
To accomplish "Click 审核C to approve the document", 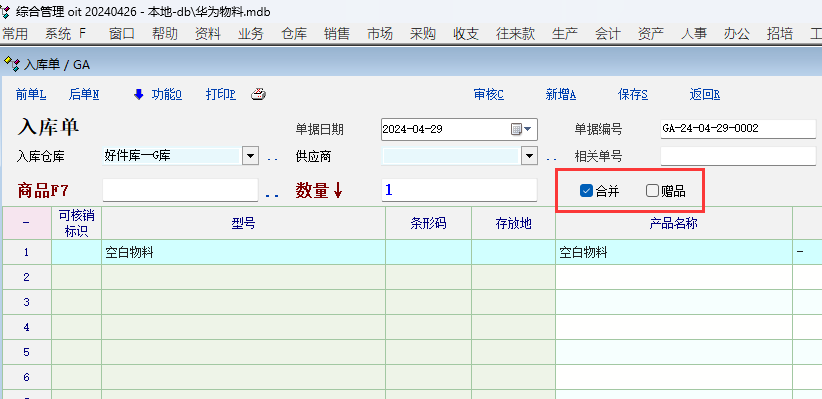I will pos(489,94).
